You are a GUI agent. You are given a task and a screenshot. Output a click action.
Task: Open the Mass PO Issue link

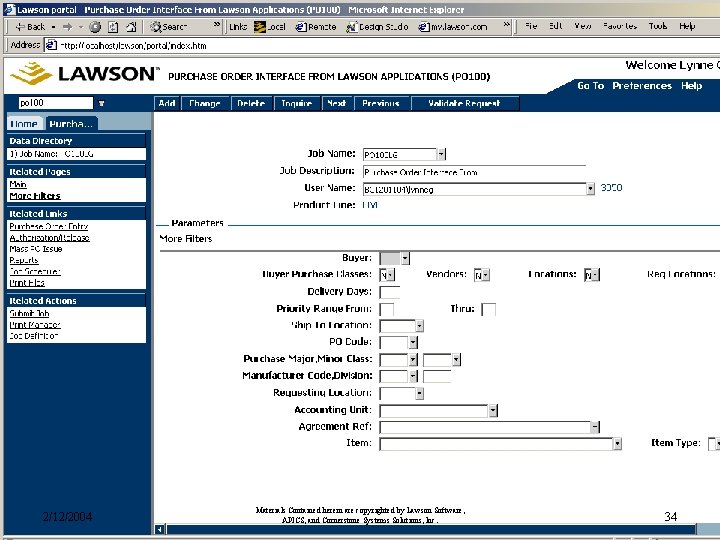tap(36, 249)
